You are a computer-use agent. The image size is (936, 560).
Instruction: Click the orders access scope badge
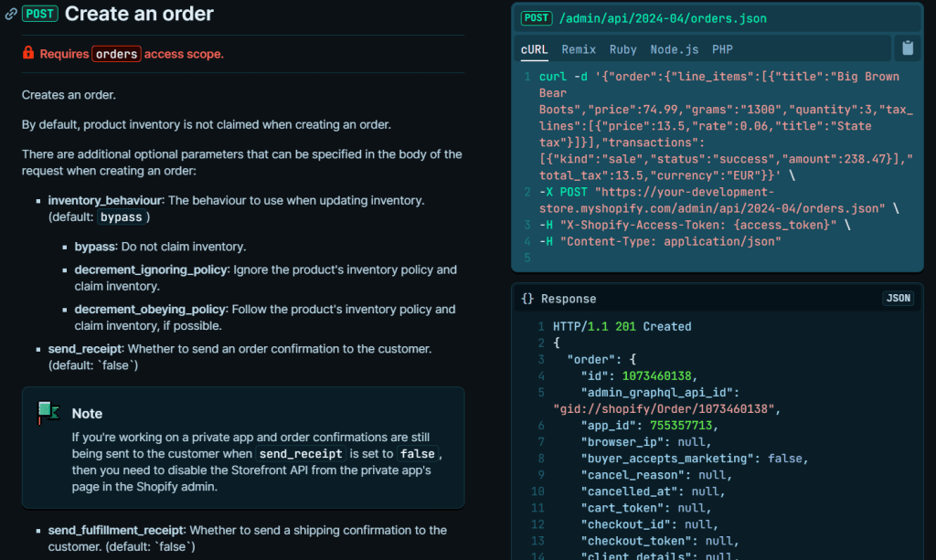116,53
